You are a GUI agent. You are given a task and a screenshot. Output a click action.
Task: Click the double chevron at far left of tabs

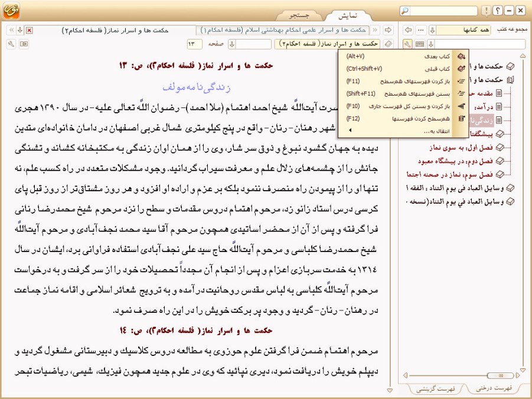(x=11, y=30)
